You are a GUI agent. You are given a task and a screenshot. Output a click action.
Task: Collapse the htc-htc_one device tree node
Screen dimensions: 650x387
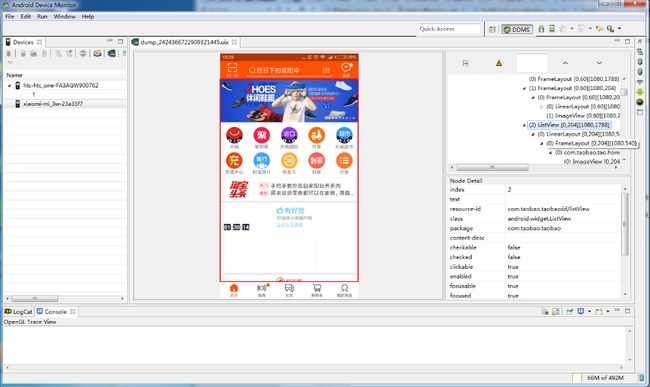pyautogui.click(x=10, y=85)
